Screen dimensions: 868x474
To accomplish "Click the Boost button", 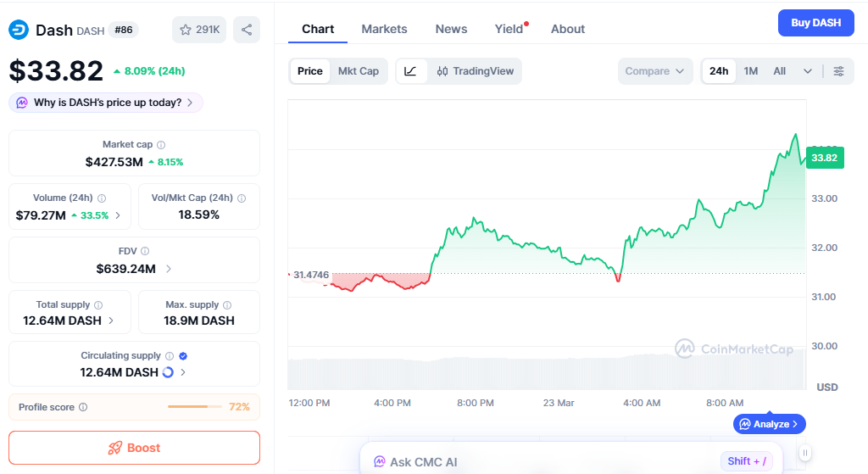I will pyautogui.click(x=134, y=448).
